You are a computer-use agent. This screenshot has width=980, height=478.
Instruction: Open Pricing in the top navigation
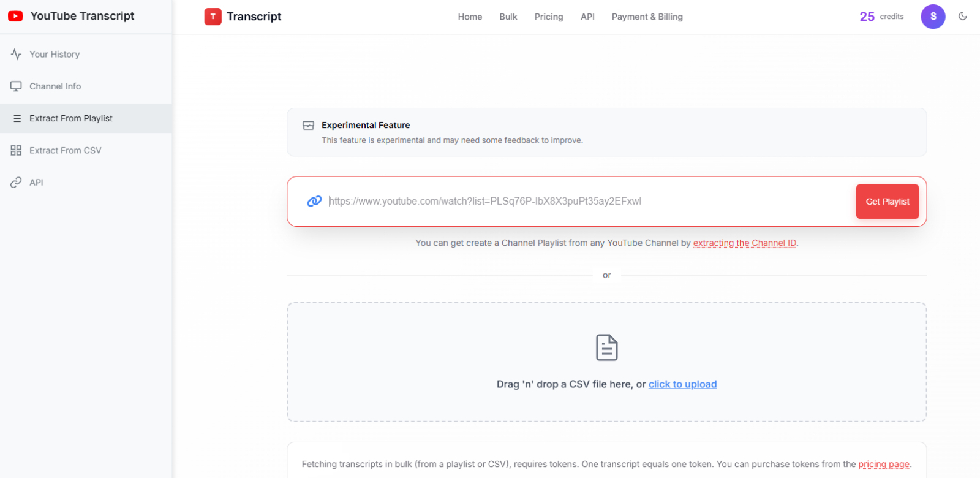[549, 17]
